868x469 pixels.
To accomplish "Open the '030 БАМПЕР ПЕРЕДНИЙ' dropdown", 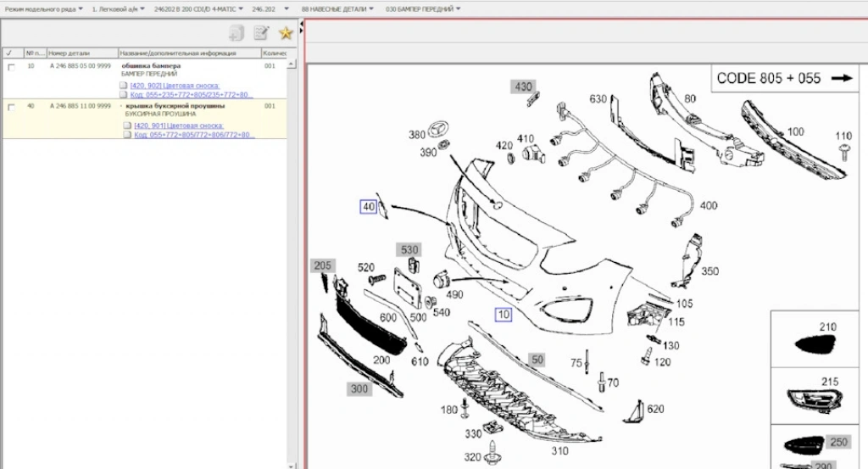I will [423, 8].
